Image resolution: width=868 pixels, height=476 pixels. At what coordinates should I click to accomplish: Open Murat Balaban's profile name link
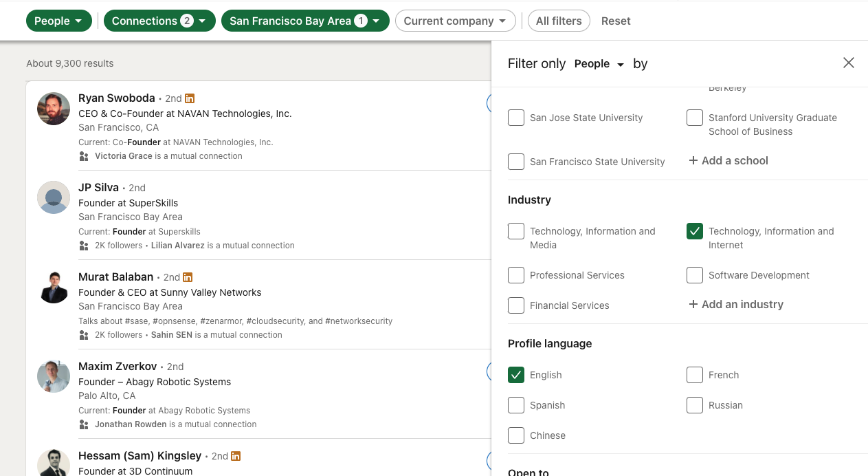click(x=116, y=277)
